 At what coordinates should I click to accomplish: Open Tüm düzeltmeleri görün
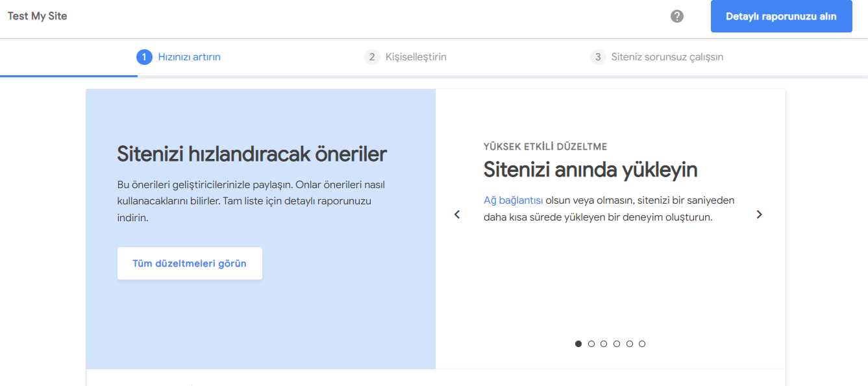[x=190, y=263]
